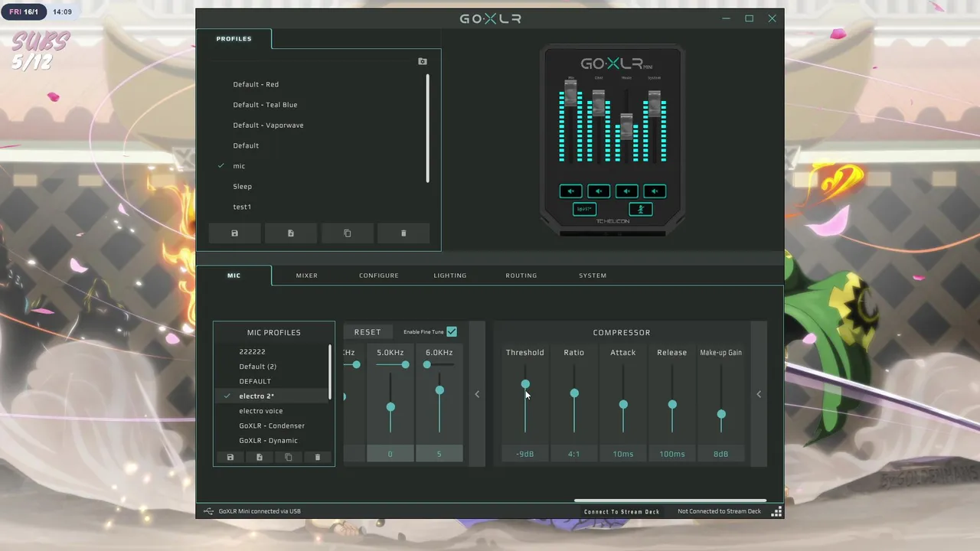Click Connect To Stream Deck

pyautogui.click(x=622, y=511)
